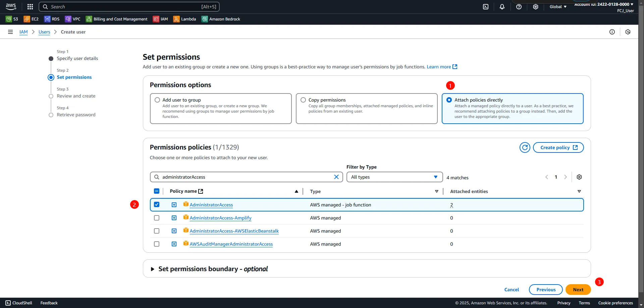Refresh the permissions policies list
This screenshot has width=644, height=308.
coord(525,147)
